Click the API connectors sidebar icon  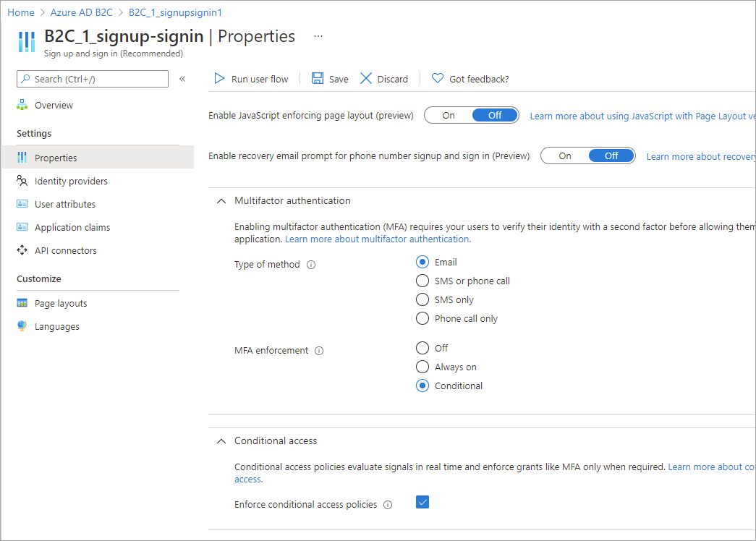tap(22, 250)
